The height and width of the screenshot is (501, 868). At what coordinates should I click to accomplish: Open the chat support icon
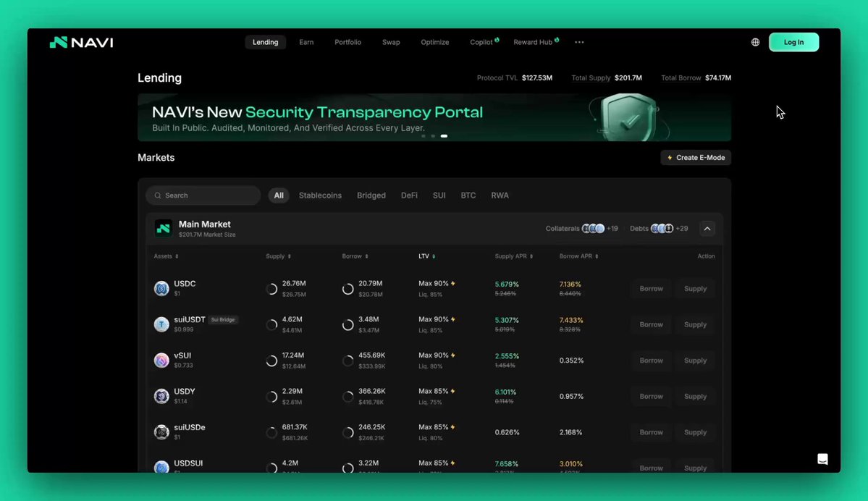click(x=822, y=459)
